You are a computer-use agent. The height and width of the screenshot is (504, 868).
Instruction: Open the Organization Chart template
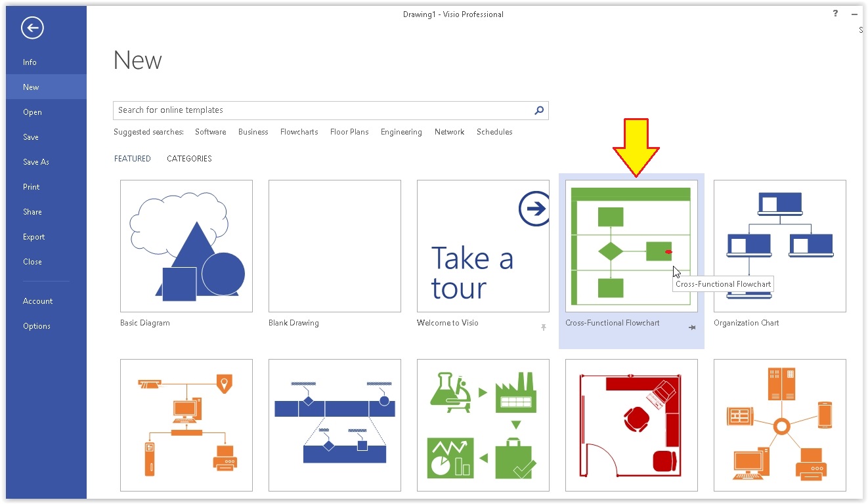tap(779, 246)
